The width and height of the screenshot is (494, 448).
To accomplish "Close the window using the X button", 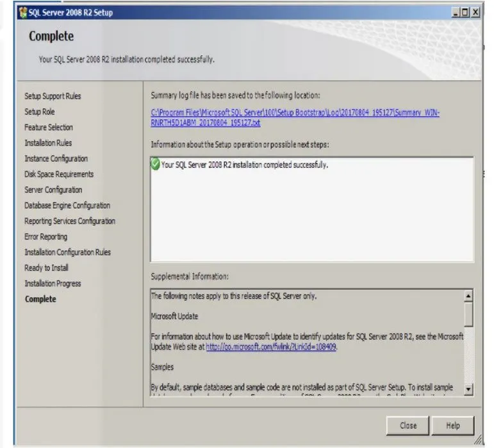I will [475, 13].
